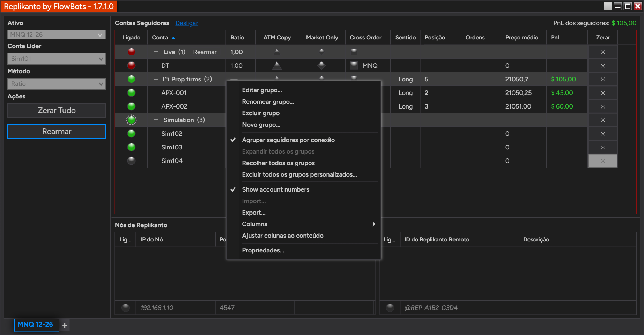Click the green status light for APX-001

tap(131, 92)
